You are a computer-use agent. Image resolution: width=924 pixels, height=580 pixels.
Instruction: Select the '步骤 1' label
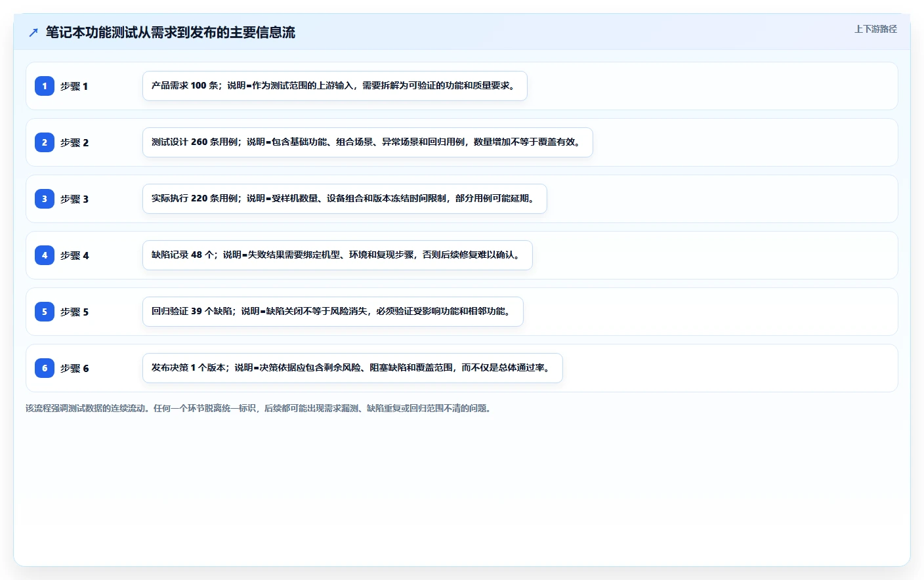click(74, 86)
